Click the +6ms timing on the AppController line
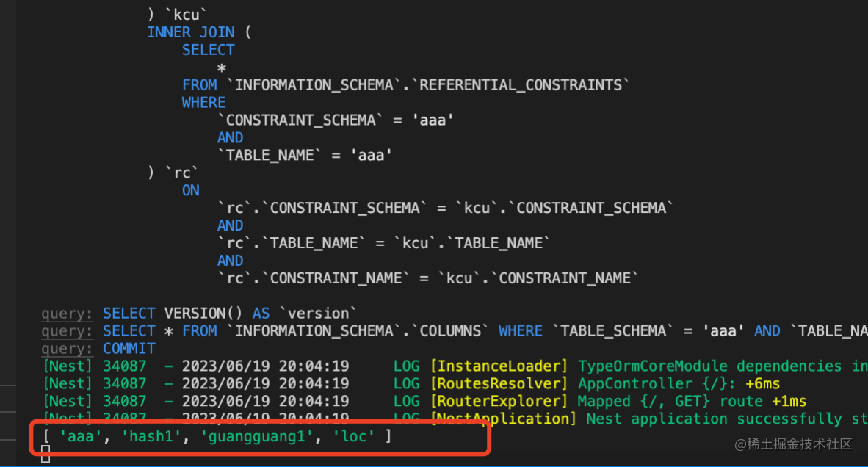Screen dimensions: 868x467 (x=762, y=383)
